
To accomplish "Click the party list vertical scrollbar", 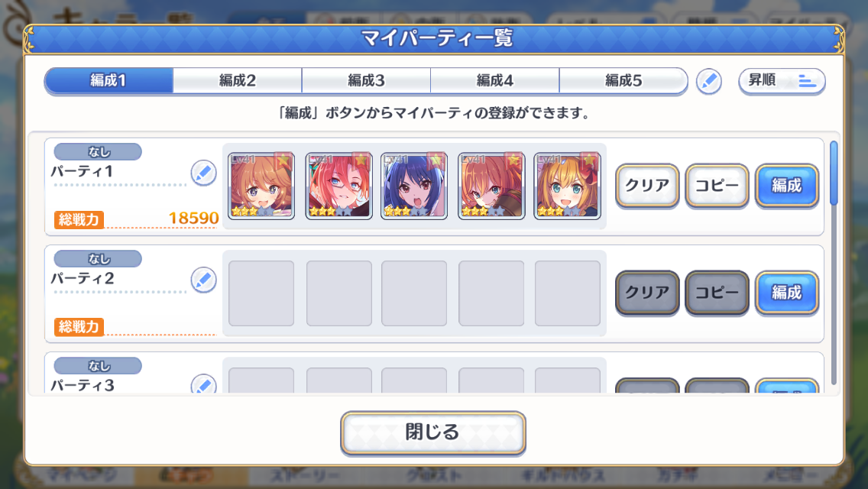I will point(834,263).
